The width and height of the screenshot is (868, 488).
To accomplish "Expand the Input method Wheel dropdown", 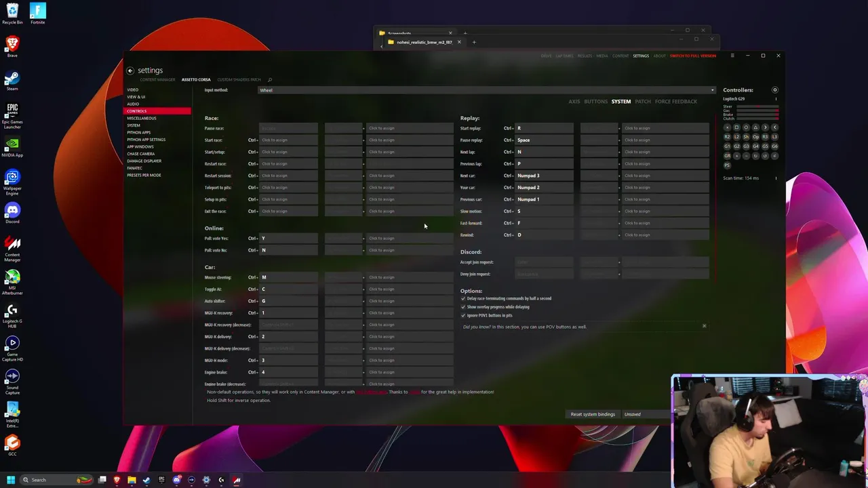I will click(487, 90).
